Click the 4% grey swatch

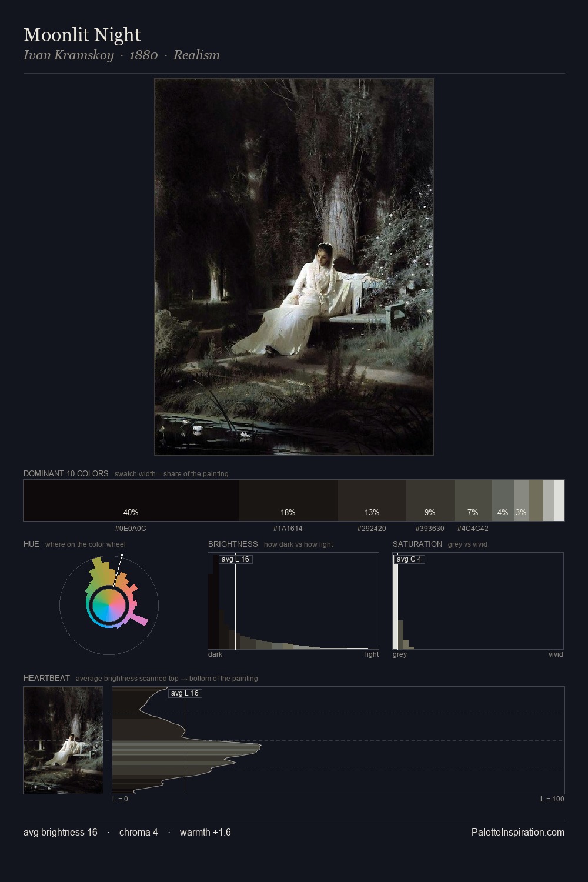(x=503, y=500)
